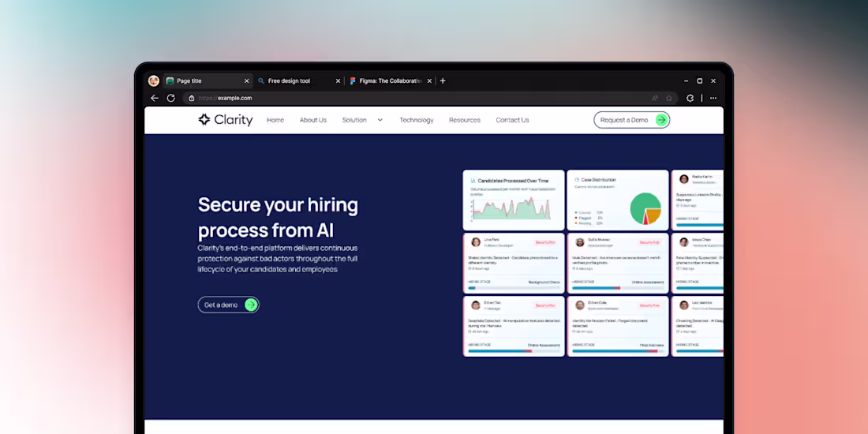Switch to the Free design tool tab

300,80
